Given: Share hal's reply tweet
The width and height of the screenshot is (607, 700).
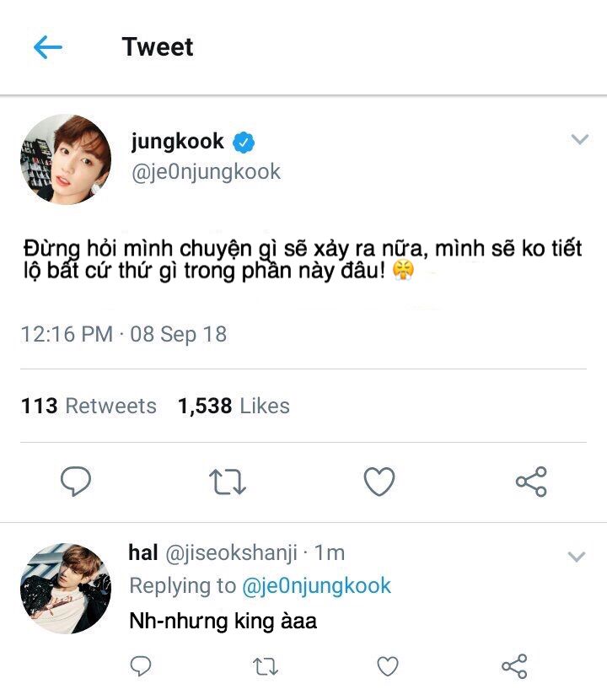Looking at the screenshot, I should point(513,666).
